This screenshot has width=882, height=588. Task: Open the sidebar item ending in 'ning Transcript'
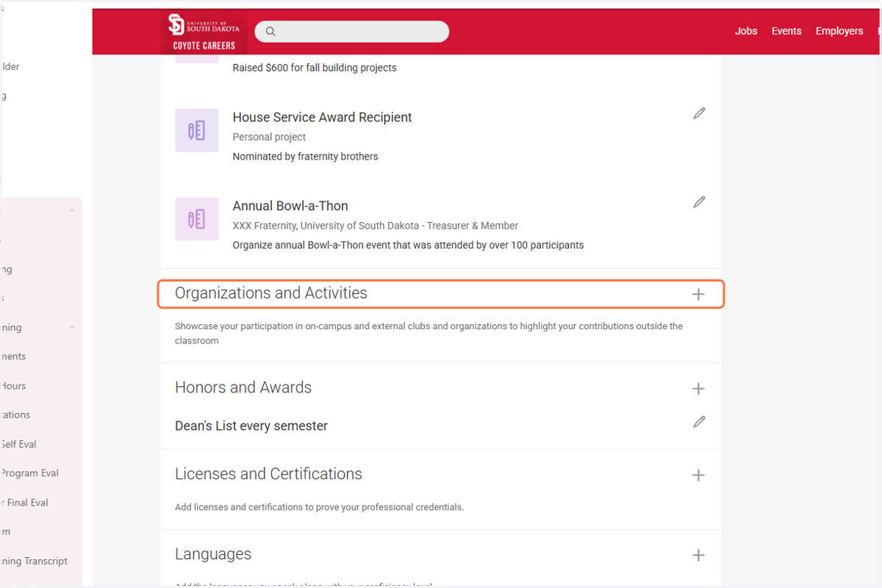(x=34, y=561)
